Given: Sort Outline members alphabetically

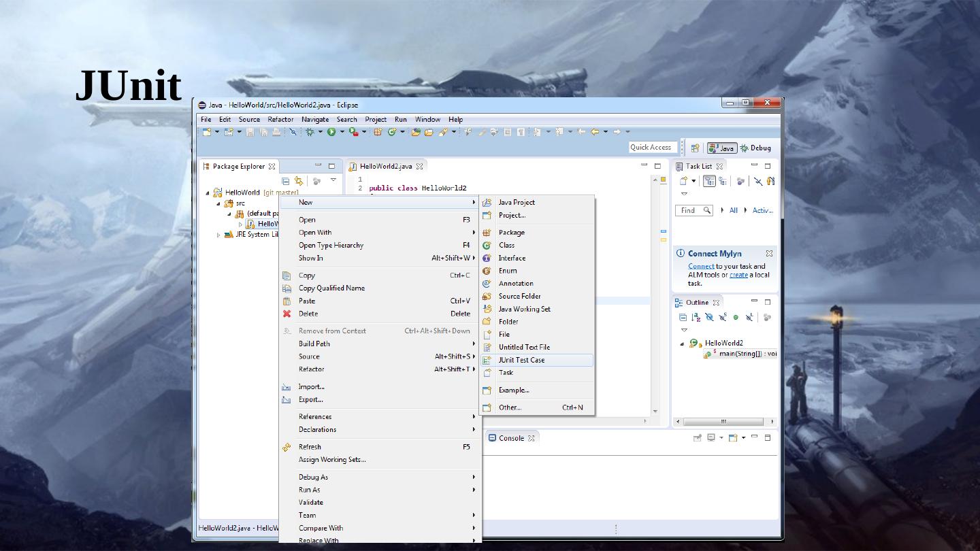Looking at the screenshot, I should tap(696, 317).
